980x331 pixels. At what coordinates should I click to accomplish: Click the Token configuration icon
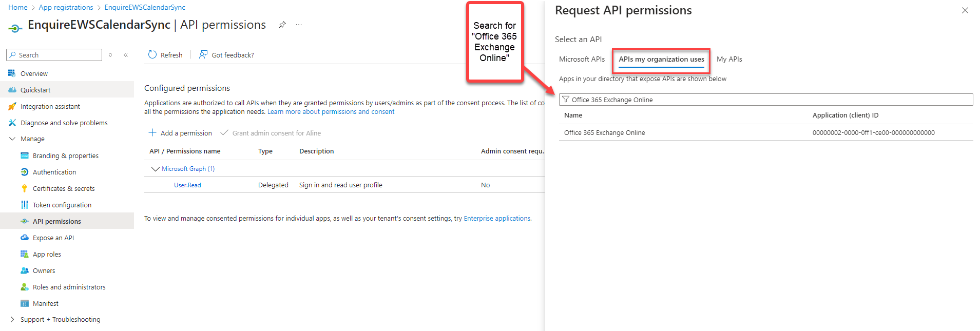pos(24,205)
